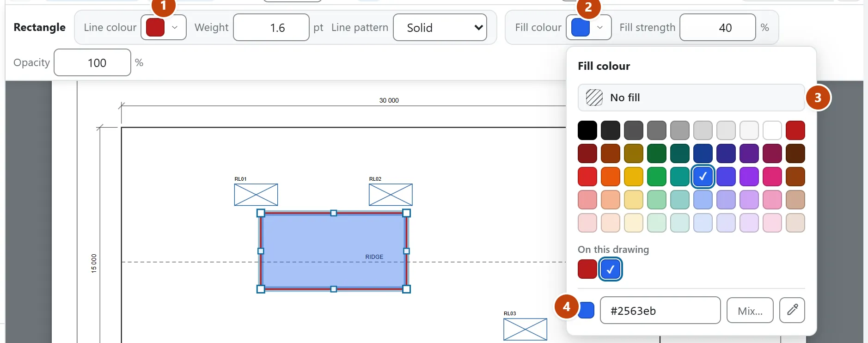Edit the hex colour field #2563eb

click(660, 310)
